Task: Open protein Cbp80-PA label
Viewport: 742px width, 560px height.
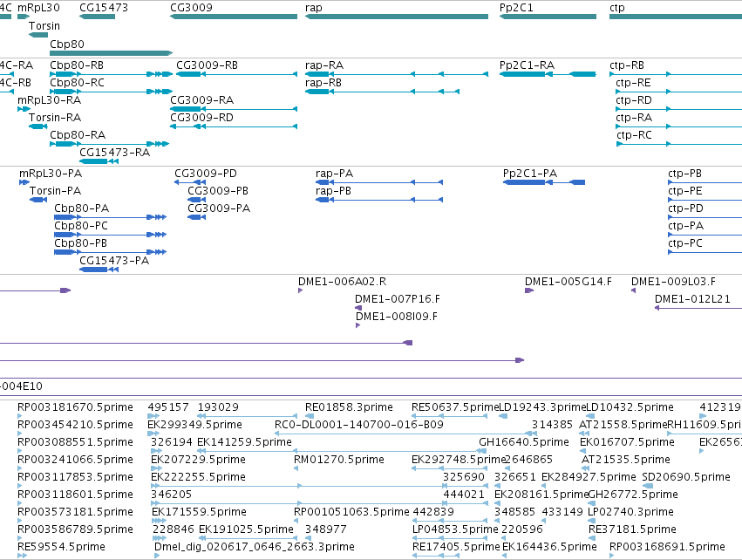Action: click(81, 208)
